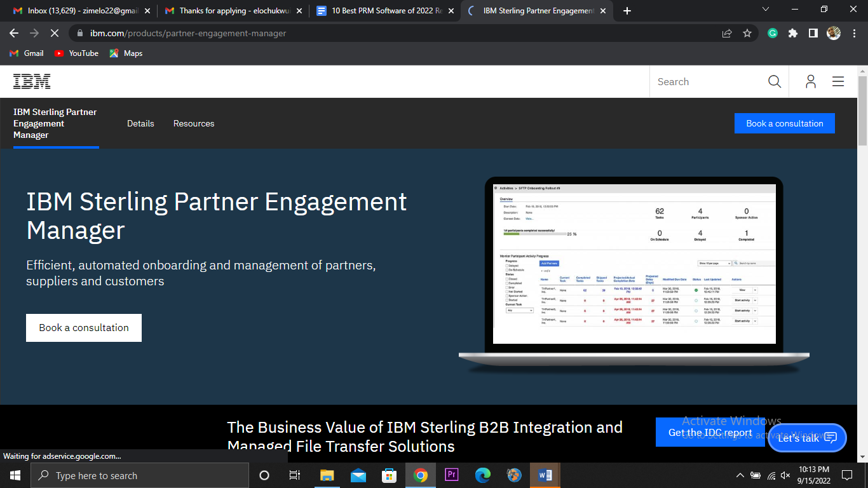Stop loading the IBM page
The width and height of the screenshot is (868, 488).
tap(55, 33)
